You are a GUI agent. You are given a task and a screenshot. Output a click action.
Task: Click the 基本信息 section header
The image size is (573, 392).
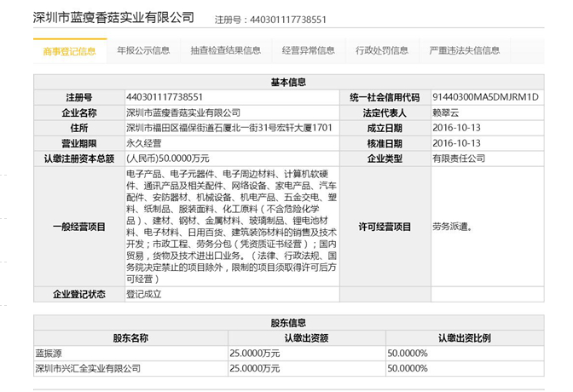288,83
